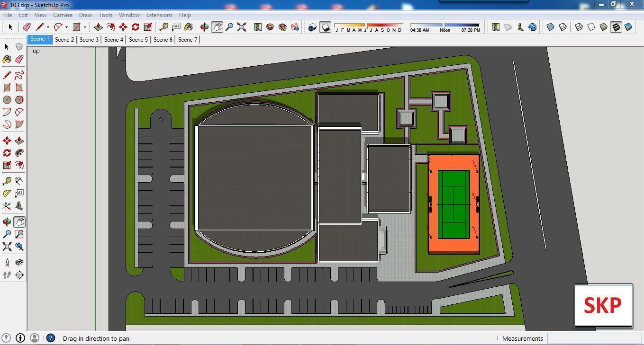Select the Make Component tool
The width and height of the screenshot is (644, 345).
19,47
